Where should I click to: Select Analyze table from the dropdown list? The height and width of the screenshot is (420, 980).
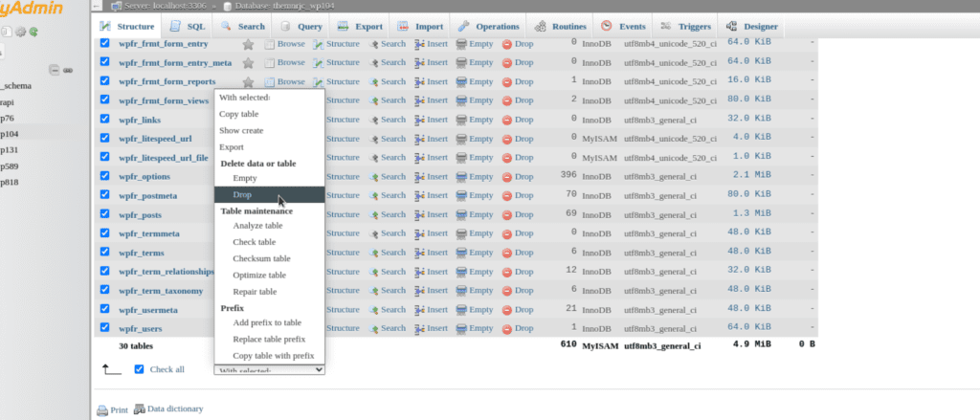tap(269, 226)
